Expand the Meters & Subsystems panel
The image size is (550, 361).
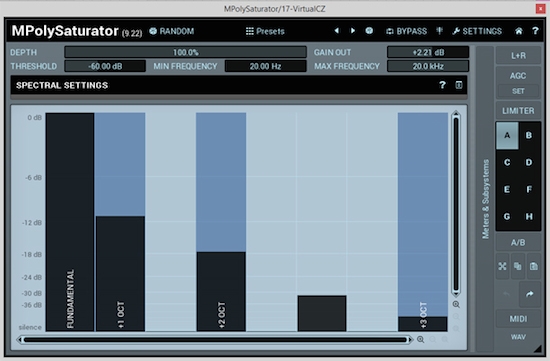tap(485, 199)
